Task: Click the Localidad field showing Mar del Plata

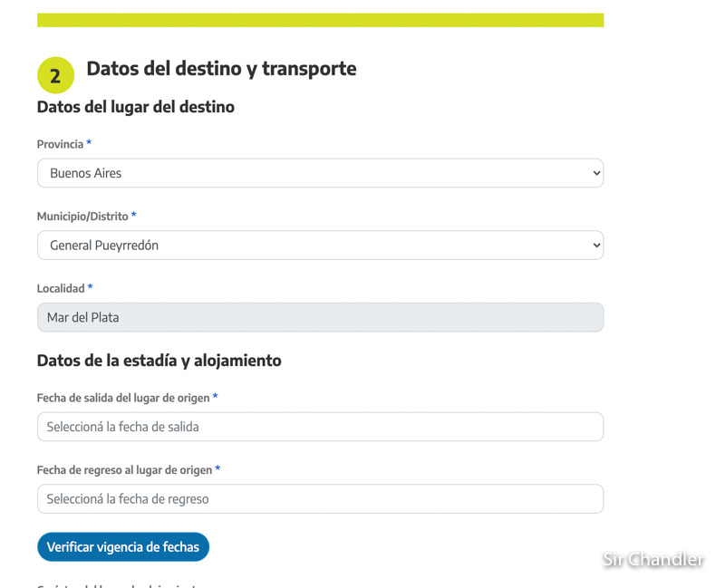Action: (x=320, y=317)
